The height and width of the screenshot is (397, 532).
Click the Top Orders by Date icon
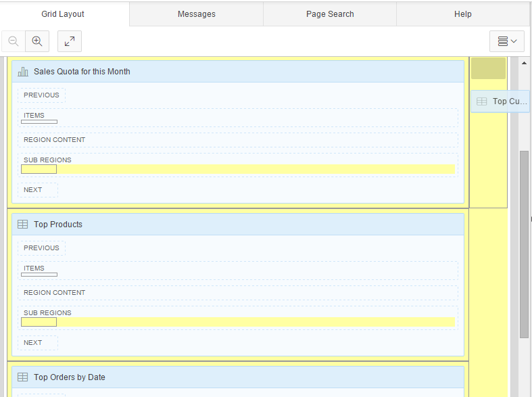click(x=23, y=377)
